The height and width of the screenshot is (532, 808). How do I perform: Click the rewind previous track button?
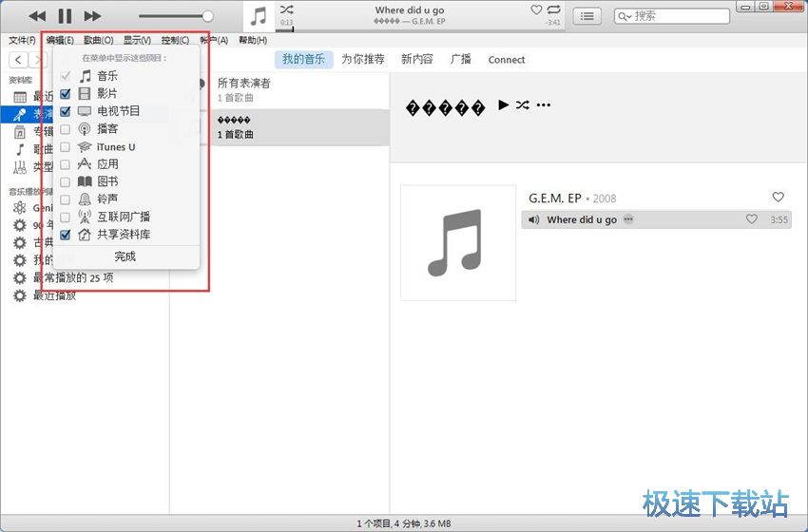(37, 16)
